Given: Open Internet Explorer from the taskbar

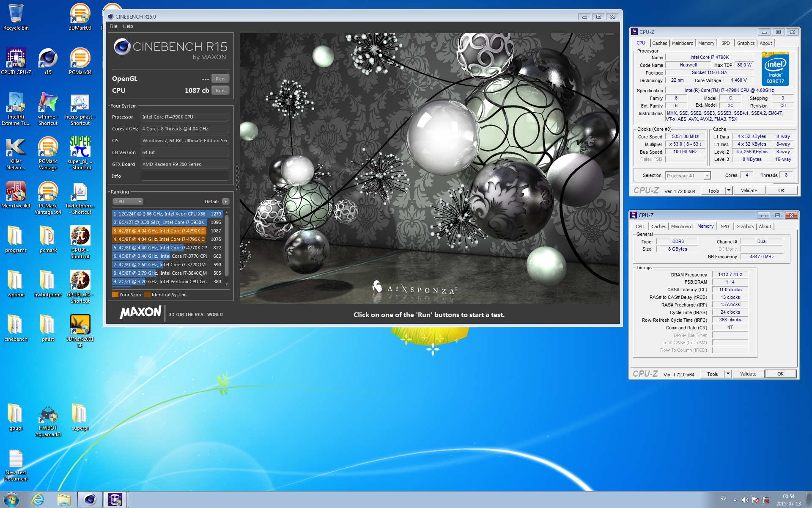Looking at the screenshot, I should (38, 500).
